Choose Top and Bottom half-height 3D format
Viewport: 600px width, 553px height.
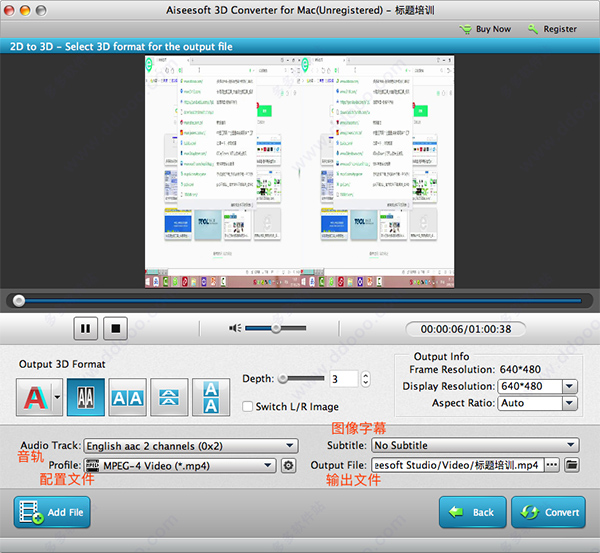pos(169,397)
